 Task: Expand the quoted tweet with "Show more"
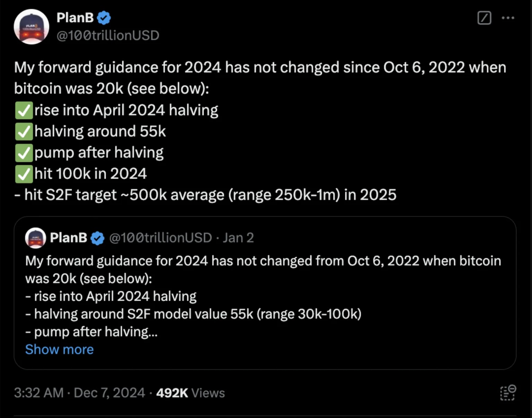(59, 349)
